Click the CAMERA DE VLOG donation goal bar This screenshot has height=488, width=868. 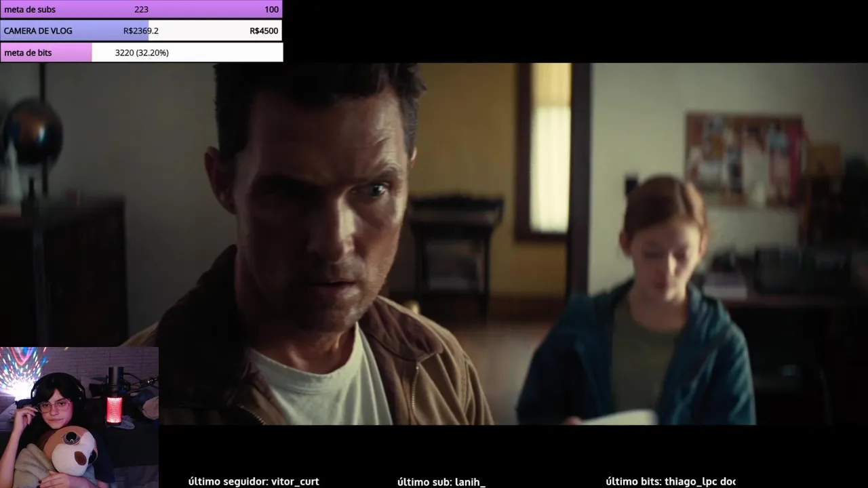pyautogui.click(x=141, y=30)
